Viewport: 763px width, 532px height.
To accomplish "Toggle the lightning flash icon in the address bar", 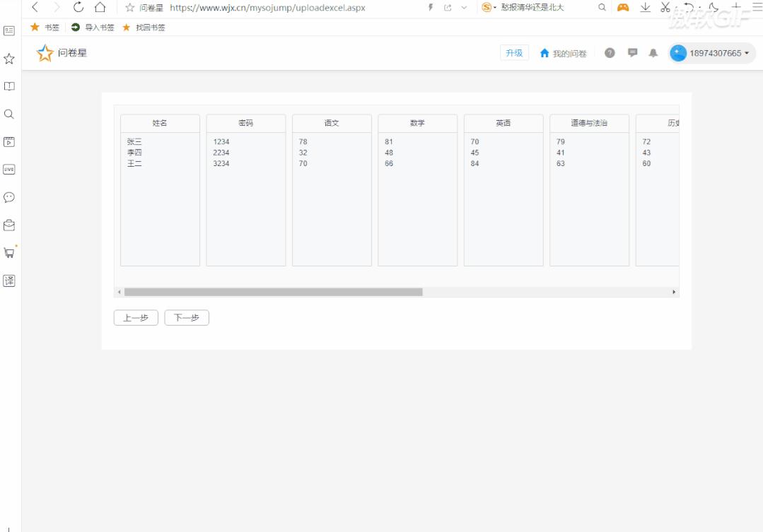I will [x=430, y=8].
